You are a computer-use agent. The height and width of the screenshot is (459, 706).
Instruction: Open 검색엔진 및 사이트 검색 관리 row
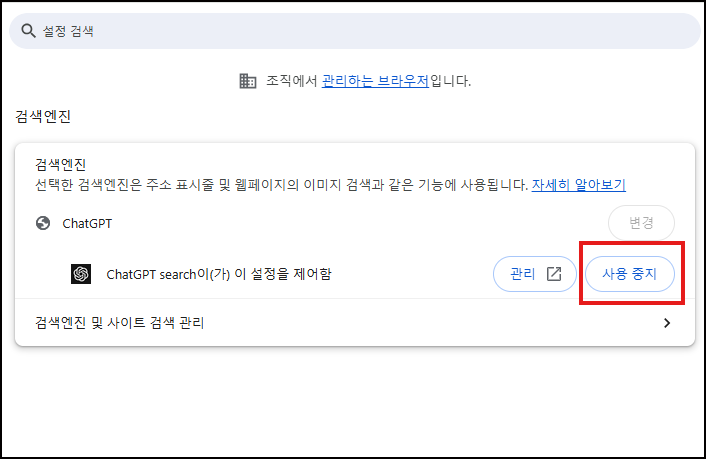tap(355, 323)
